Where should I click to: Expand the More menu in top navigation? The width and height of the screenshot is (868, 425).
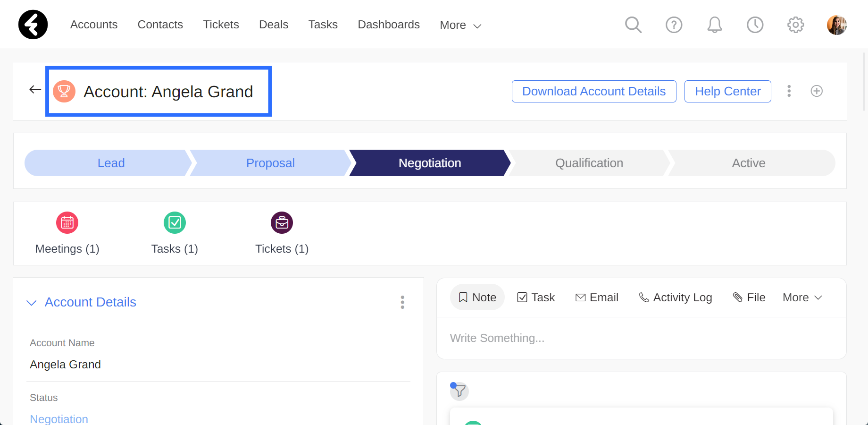[x=460, y=25]
